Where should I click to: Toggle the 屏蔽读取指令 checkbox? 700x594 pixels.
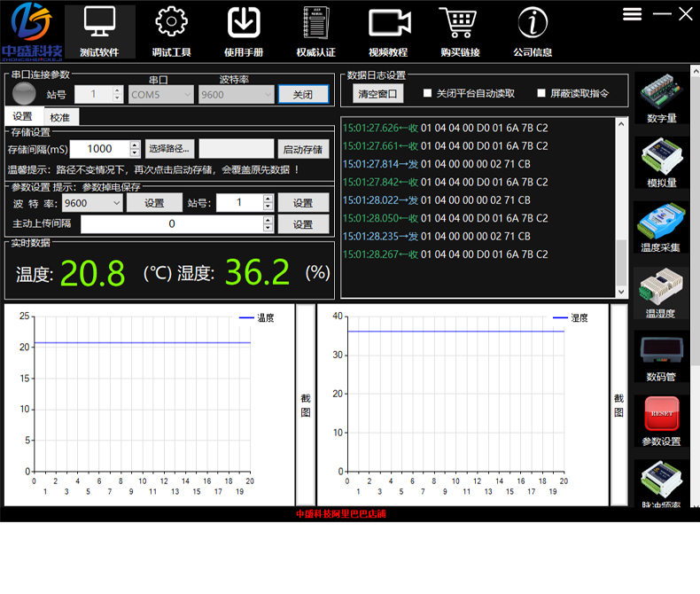point(541,93)
